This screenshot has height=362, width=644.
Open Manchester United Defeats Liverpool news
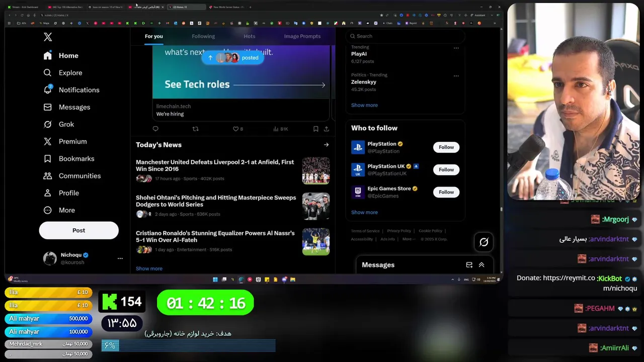[215, 165]
